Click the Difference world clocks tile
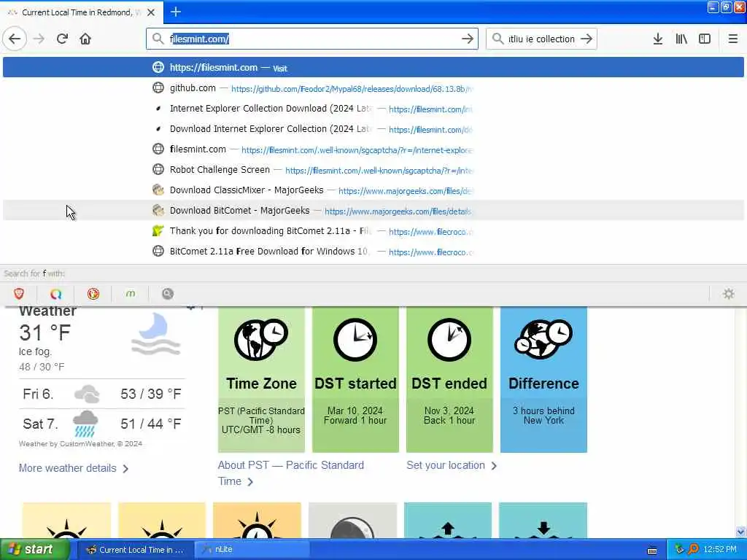 coord(543,379)
